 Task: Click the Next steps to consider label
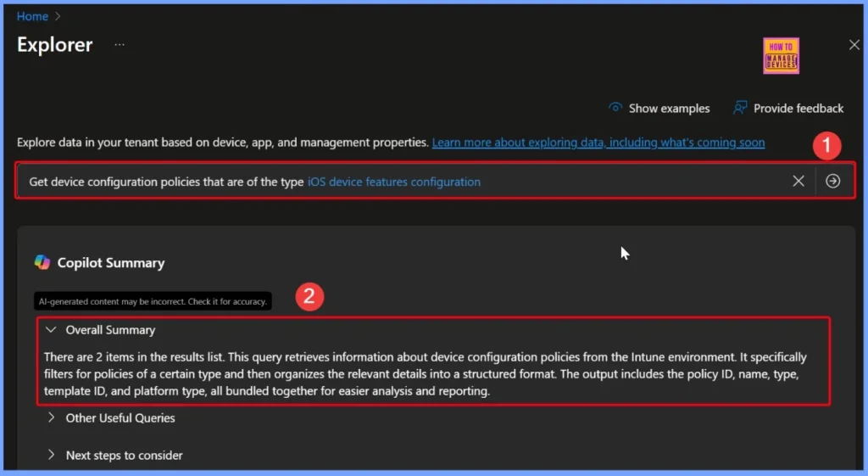[x=124, y=455]
